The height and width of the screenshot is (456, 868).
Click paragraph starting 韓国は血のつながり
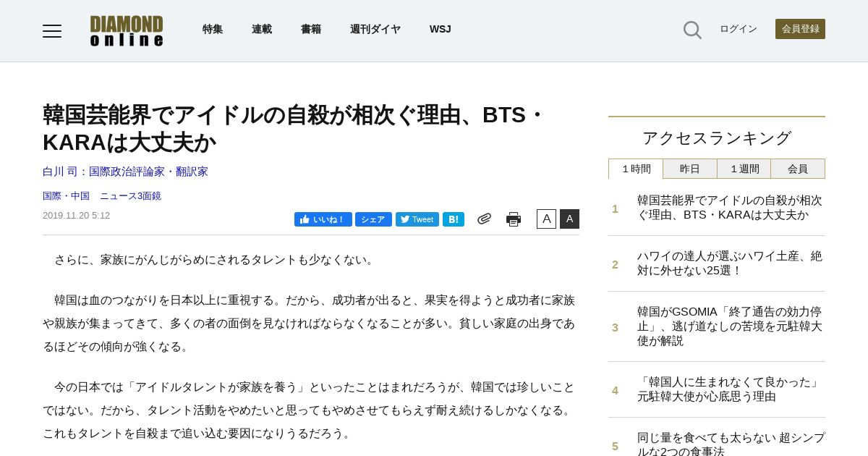click(310, 324)
